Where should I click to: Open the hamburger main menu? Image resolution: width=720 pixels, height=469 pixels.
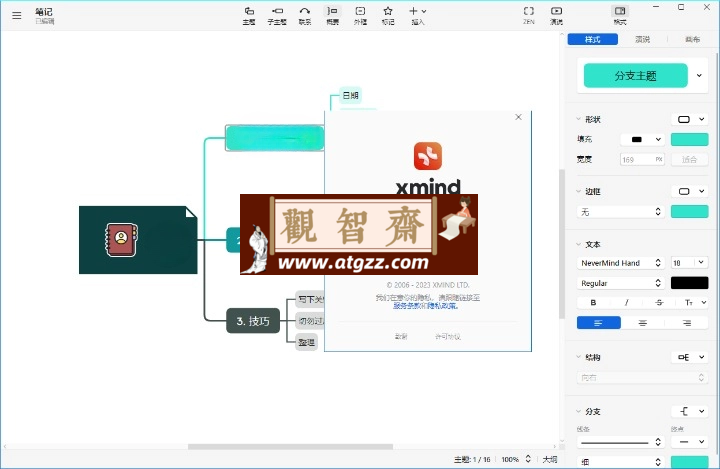point(17,16)
